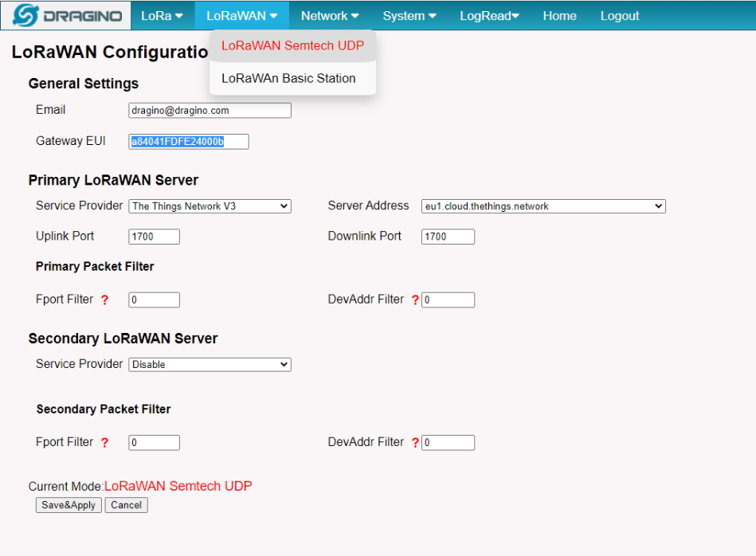Click the Secondary Fport Filter field
Image resolution: width=756 pixels, height=556 pixels.
click(x=155, y=443)
